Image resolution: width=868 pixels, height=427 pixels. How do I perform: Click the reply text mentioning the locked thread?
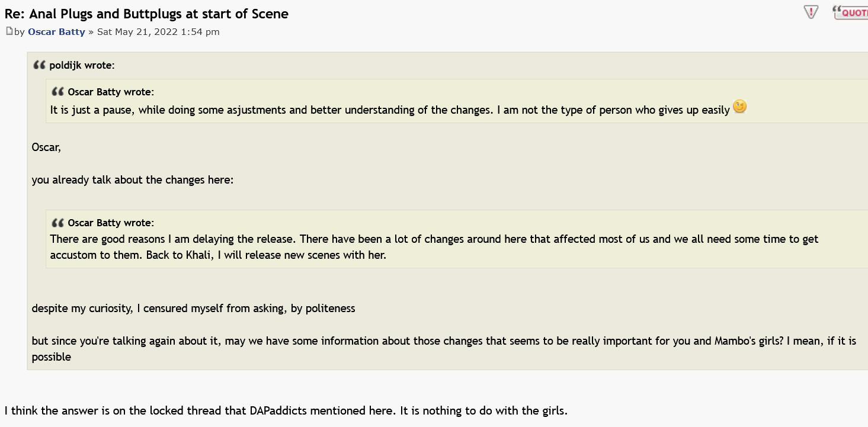click(286, 410)
